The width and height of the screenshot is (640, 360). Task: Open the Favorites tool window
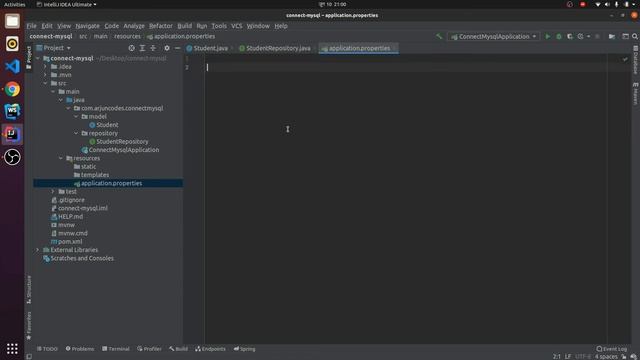[29, 326]
